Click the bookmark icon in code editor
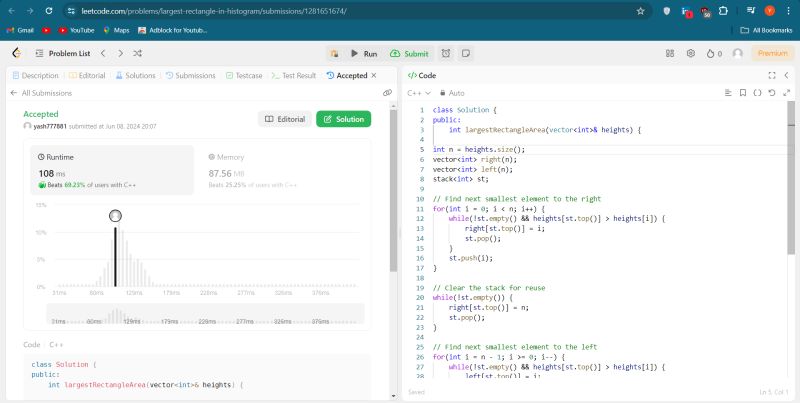 pyautogui.click(x=742, y=93)
